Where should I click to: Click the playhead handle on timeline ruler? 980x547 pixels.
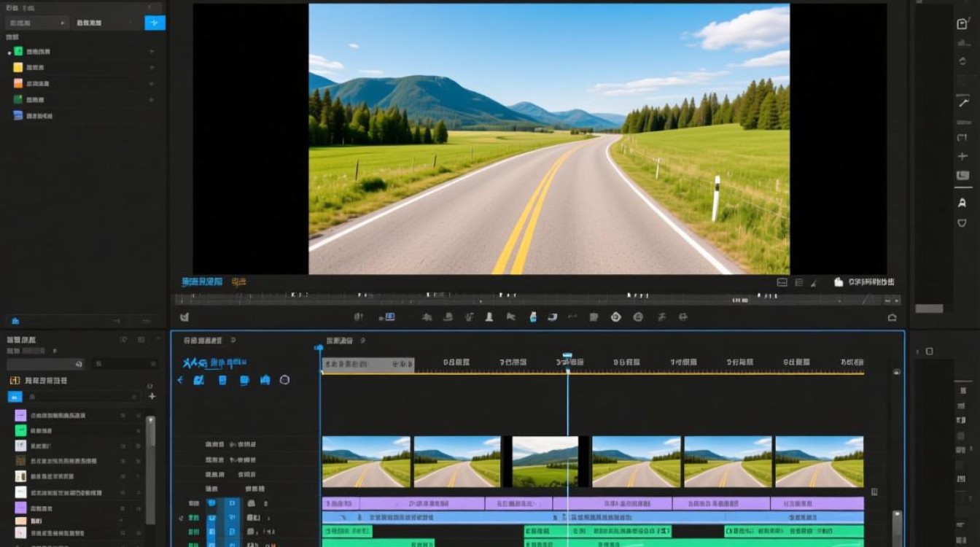point(567,357)
